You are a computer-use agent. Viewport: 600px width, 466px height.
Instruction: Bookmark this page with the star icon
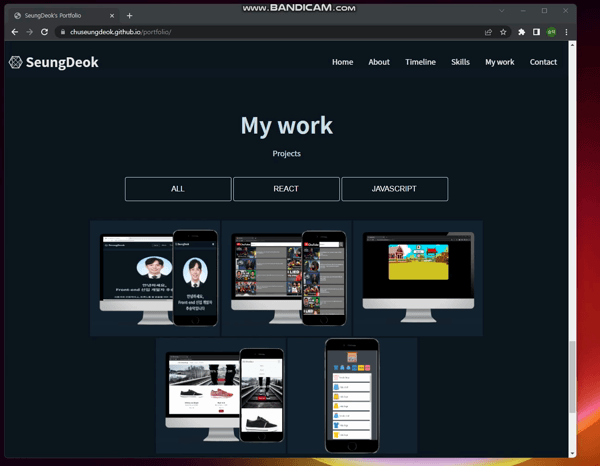pyautogui.click(x=503, y=32)
